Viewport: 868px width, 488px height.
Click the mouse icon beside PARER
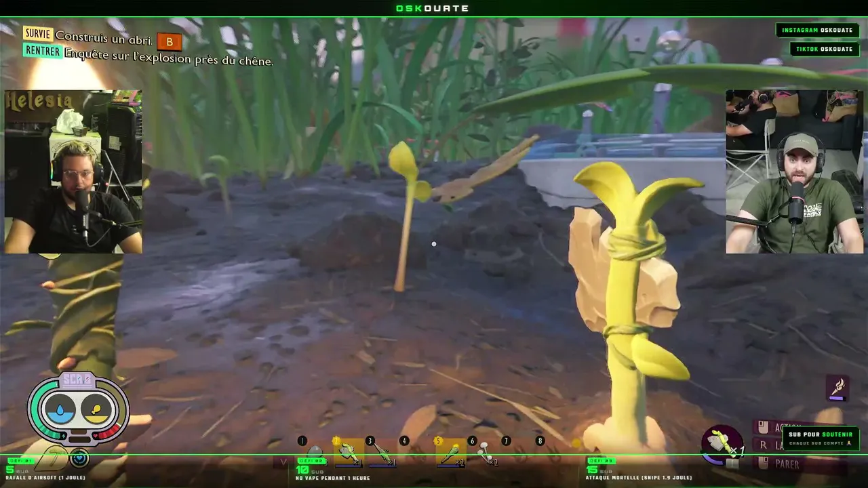[763, 464]
